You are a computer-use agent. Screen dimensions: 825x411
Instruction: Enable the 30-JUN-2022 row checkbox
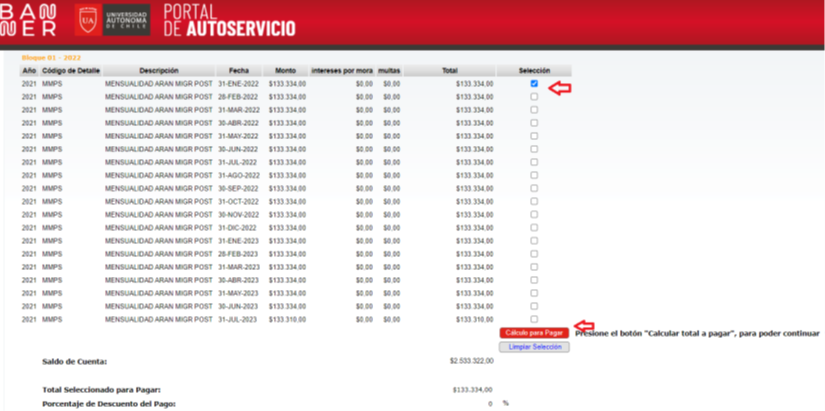pyautogui.click(x=534, y=149)
